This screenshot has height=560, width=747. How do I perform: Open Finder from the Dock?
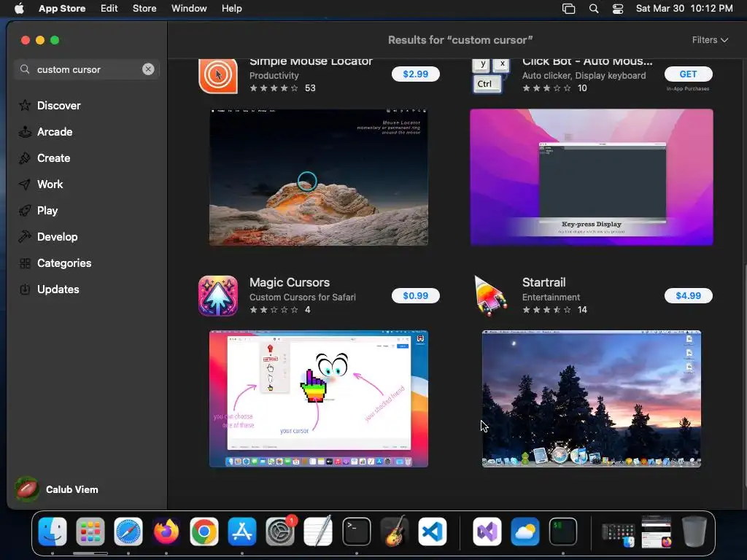(53, 532)
